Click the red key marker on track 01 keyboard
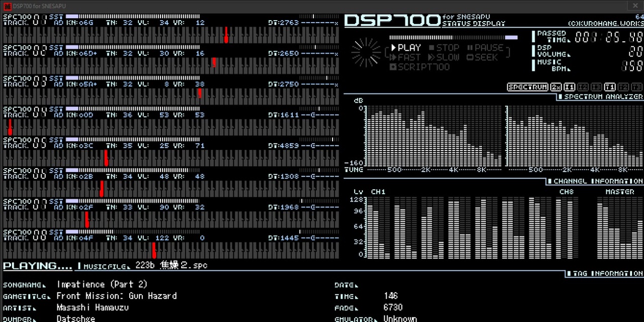The image size is (644, 322). pos(226,35)
